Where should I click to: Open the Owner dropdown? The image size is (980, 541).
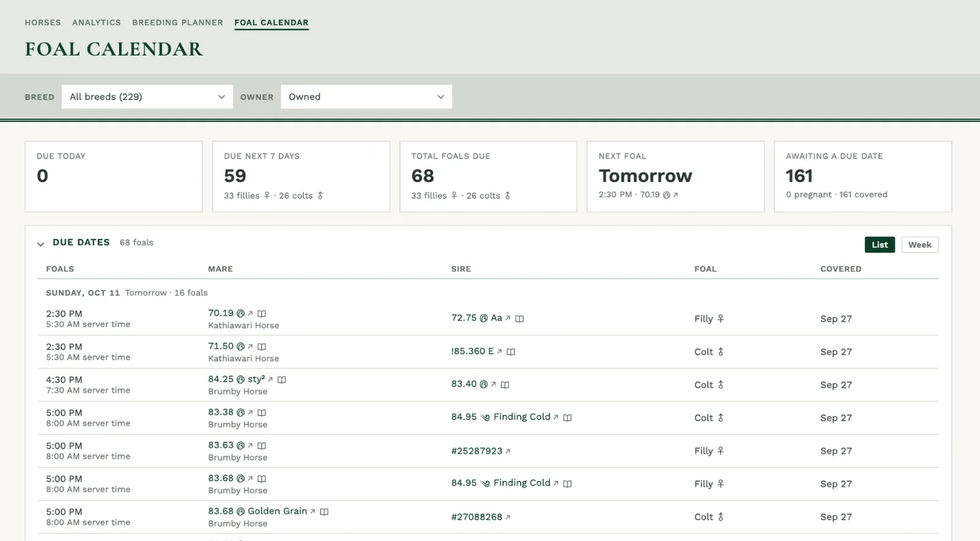pyautogui.click(x=366, y=97)
